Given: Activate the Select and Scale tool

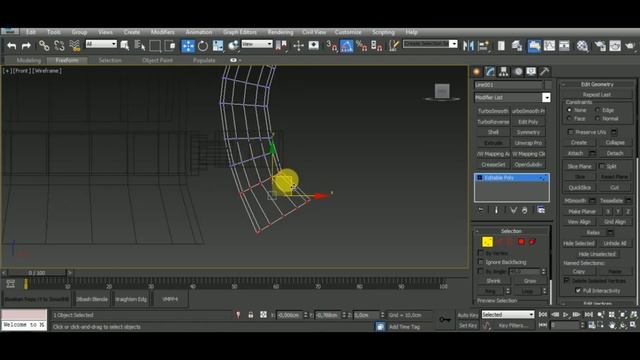Looking at the screenshot, I should [x=218, y=46].
